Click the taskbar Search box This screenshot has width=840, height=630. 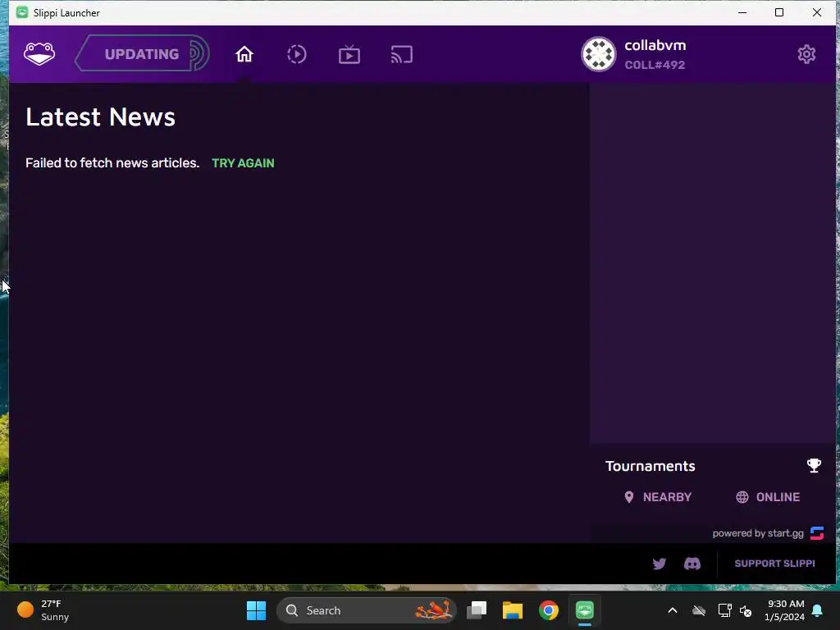[367, 610]
